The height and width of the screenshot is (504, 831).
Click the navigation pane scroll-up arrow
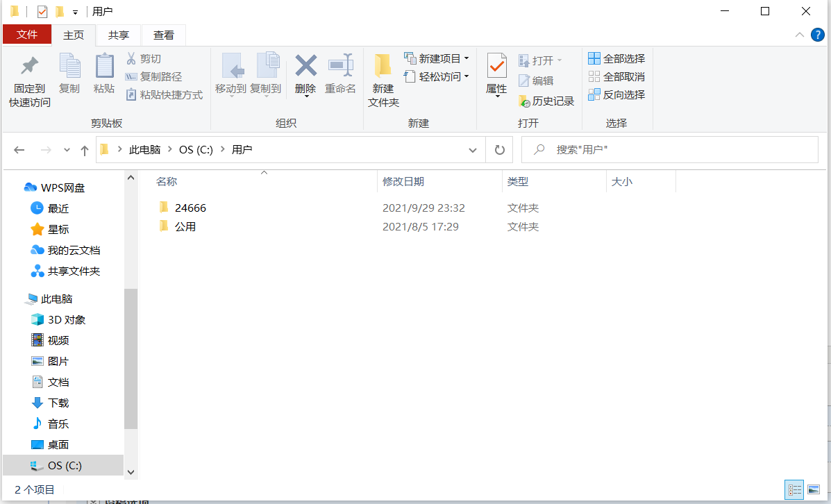click(x=131, y=178)
